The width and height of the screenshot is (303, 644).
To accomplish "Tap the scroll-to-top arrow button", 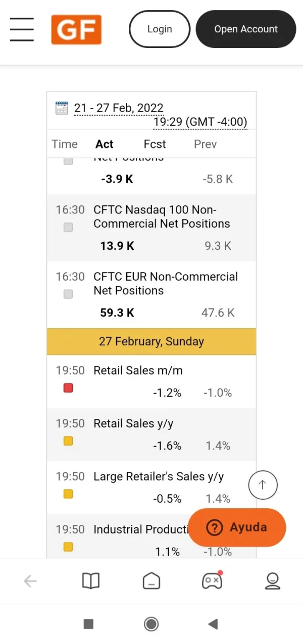I will [x=263, y=485].
